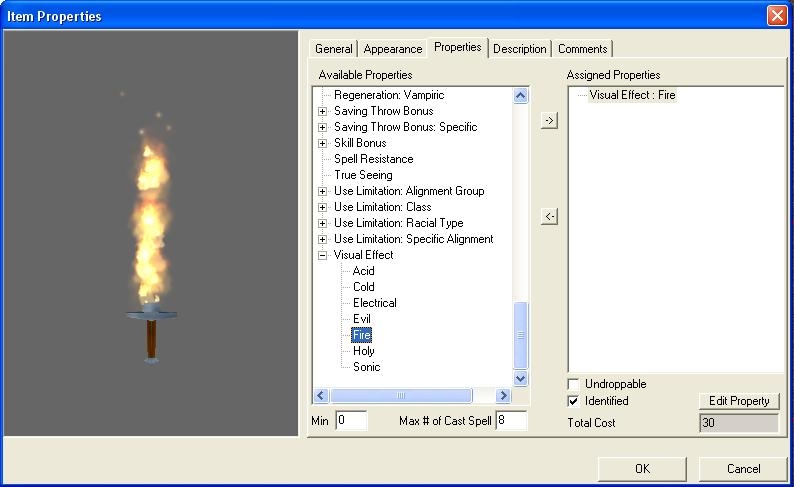Screen dimensions: 794x487
Task: Uncheck the Identified checkbox
Action: [x=573, y=401]
